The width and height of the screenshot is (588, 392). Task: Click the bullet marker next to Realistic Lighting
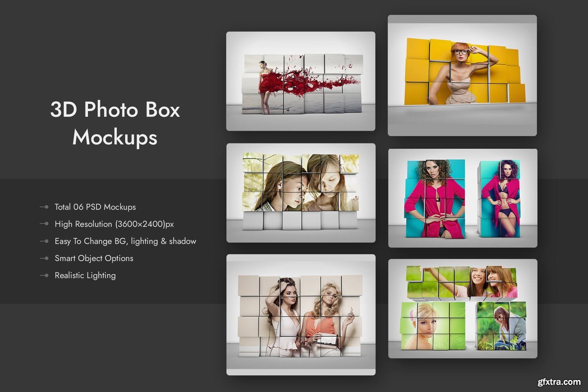click(44, 276)
